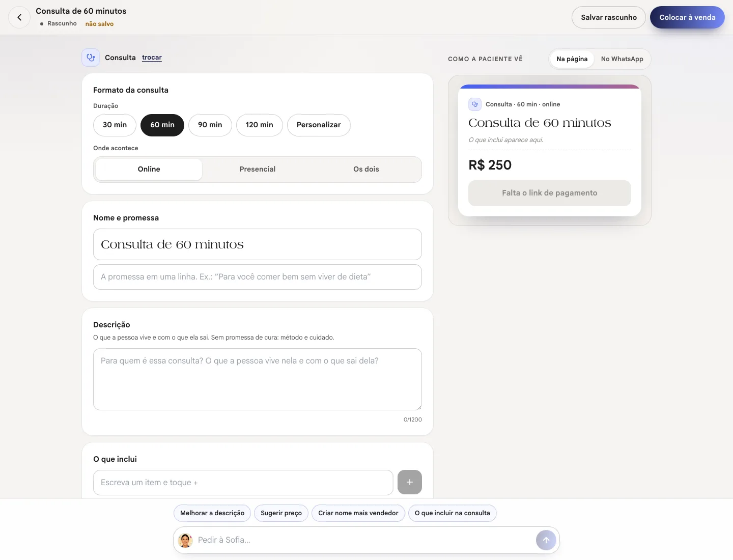This screenshot has width=733, height=560.
Task: Click Melhorar a descrição suggestion chip
Action: [x=212, y=513]
